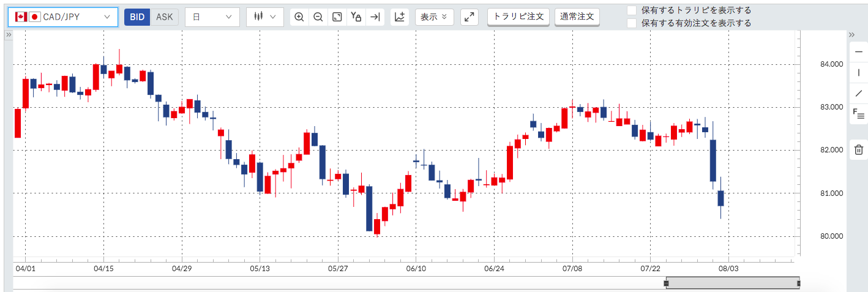Check 保有する有効注文を表示する

click(x=632, y=23)
